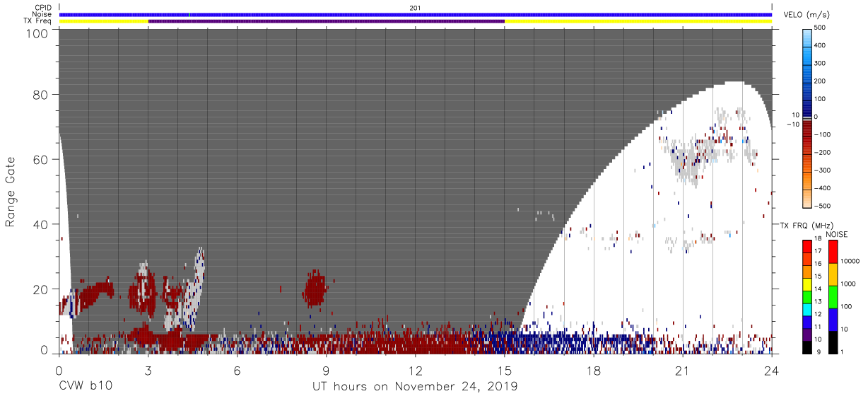
Task: Click the '6' tick on UT hours axis
Action: (237, 370)
